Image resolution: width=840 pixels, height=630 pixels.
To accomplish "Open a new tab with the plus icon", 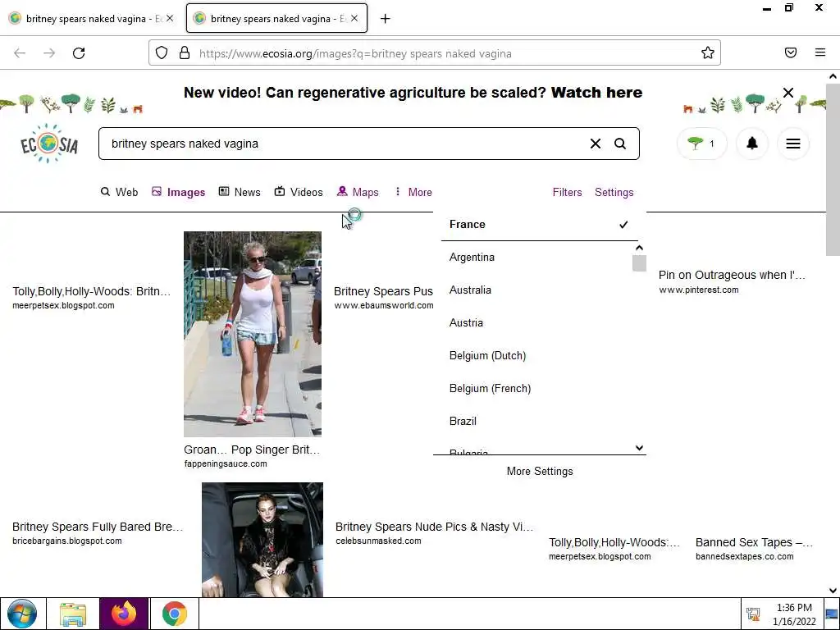I will tap(385, 19).
